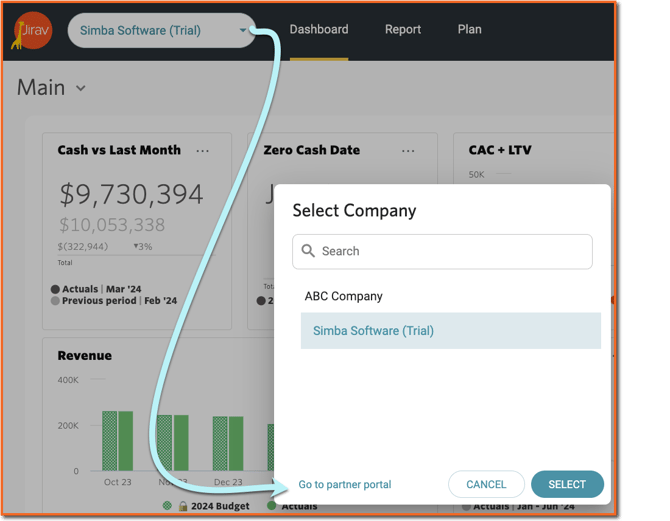
Task: Type in the company Search field
Action: 450,251
